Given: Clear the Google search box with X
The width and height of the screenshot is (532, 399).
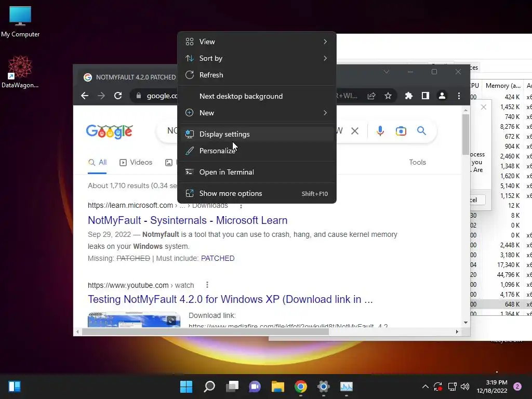Looking at the screenshot, I should coord(354,131).
